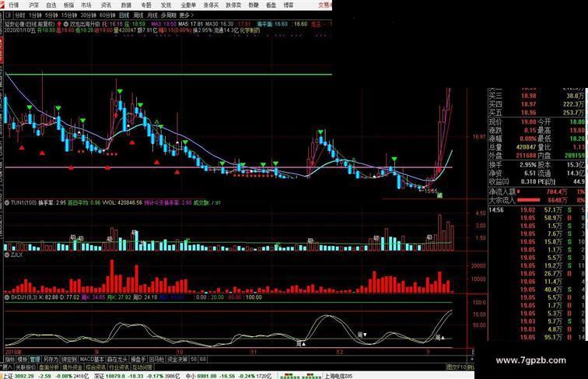This screenshot has height=379, width=588.
Task: Click the 现价 19.00 value in quote panel
Action: pyautogui.click(x=528, y=122)
